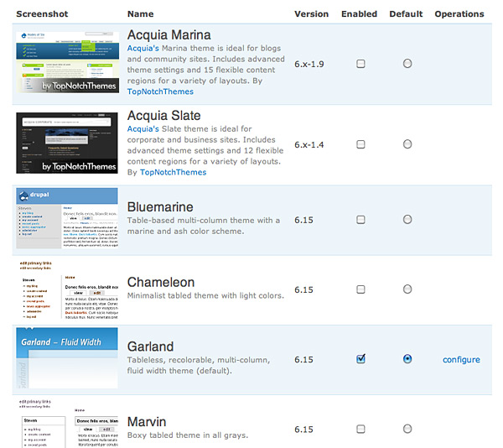Select Garland default radio button
This screenshot has height=448, width=503.
point(407,358)
